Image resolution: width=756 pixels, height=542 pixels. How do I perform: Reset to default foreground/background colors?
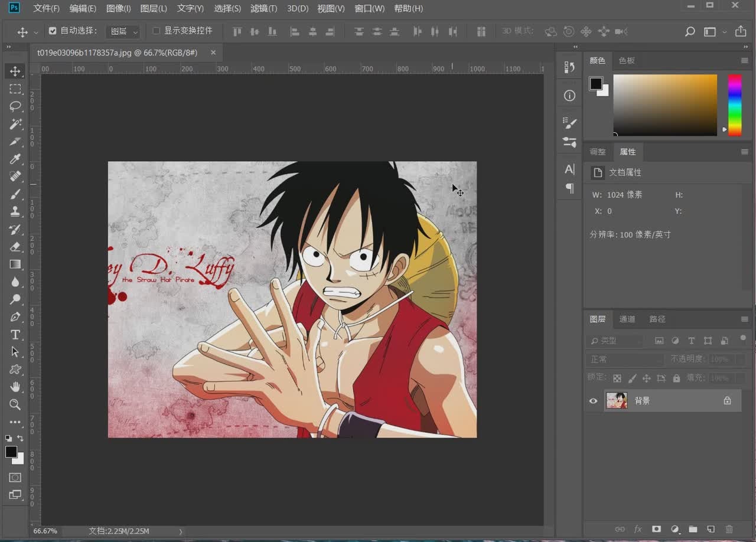pyautogui.click(x=8, y=438)
